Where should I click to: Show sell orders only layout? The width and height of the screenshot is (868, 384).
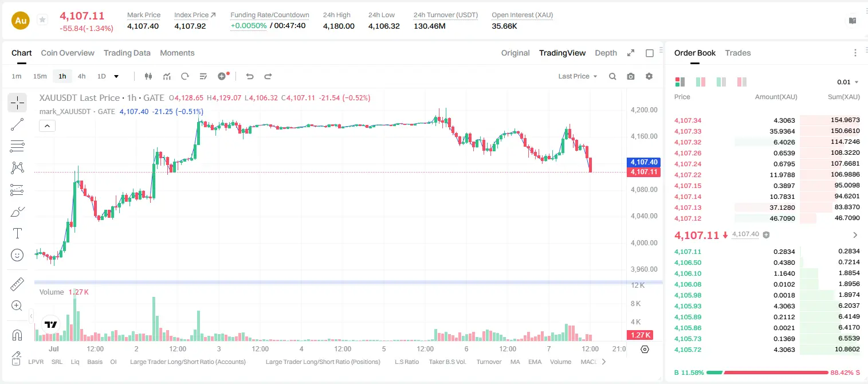[742, 82]
